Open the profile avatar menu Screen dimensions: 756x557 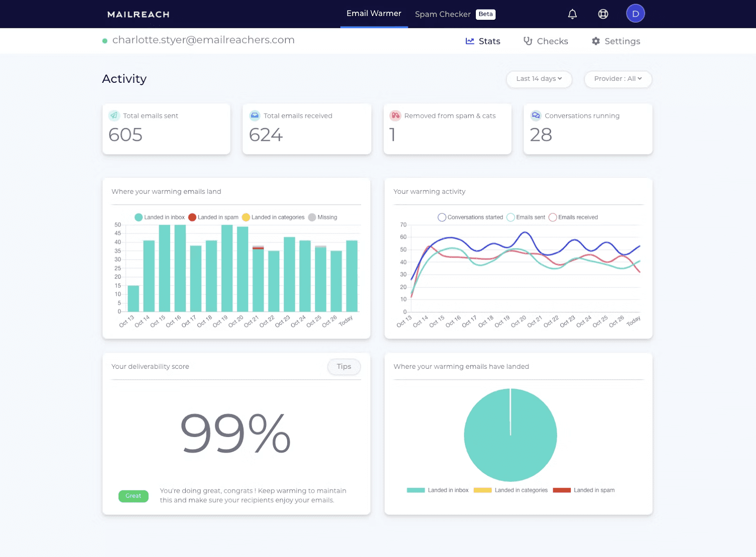[635, 13]
